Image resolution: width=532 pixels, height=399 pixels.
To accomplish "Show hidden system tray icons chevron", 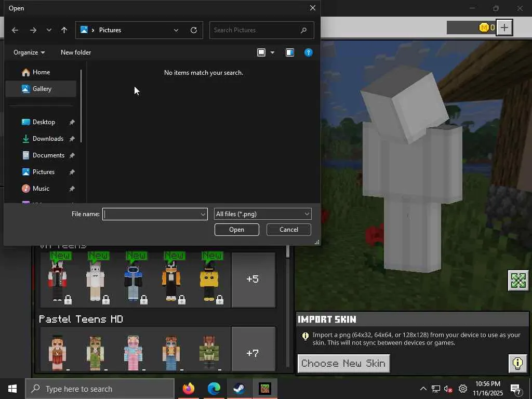I will point(423,389).
